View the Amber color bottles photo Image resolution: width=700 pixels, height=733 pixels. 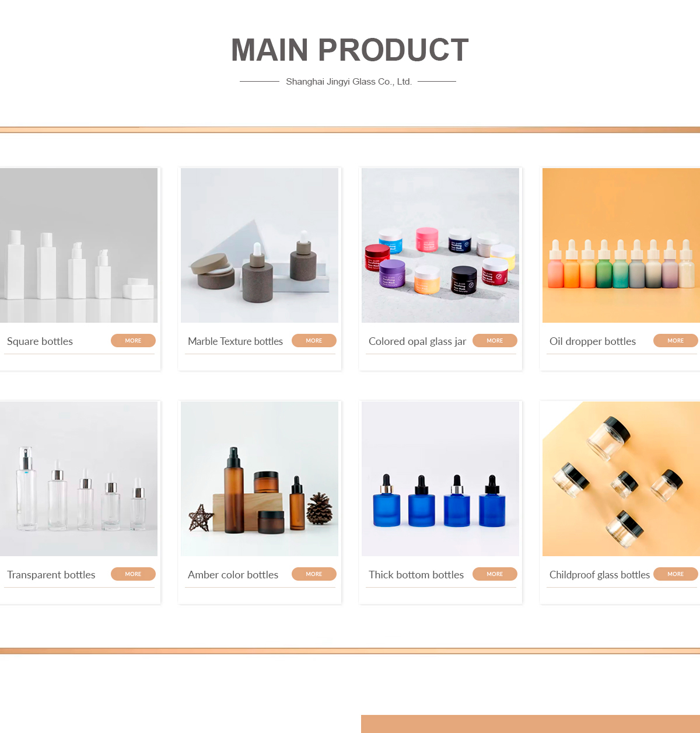260,479
